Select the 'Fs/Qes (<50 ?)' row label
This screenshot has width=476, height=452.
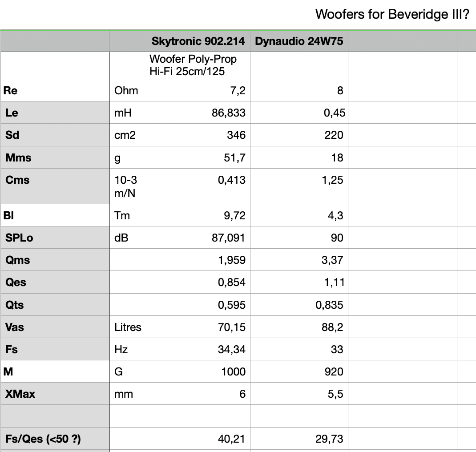tap(55, 439)
